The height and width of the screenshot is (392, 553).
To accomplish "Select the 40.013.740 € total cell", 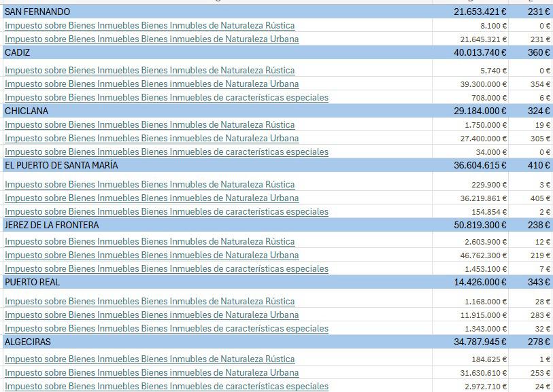I will pos(480,52).
